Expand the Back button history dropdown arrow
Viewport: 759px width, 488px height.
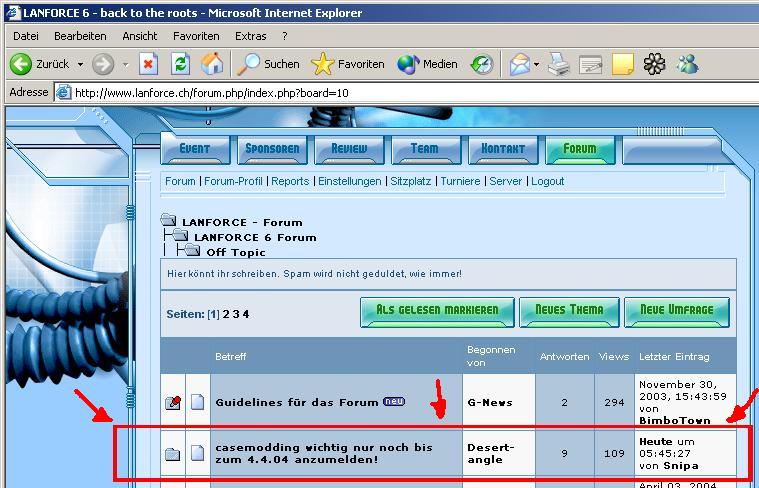[x=80, y=64]
